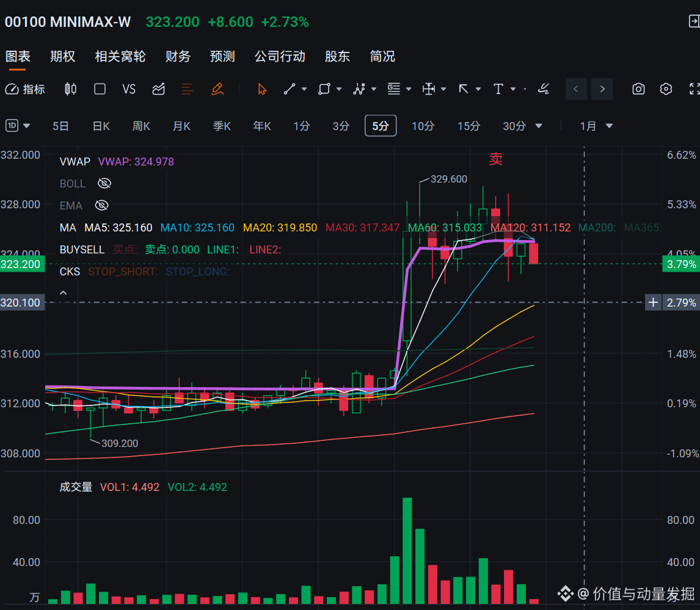Click the 1D period icon

point(12,126)
